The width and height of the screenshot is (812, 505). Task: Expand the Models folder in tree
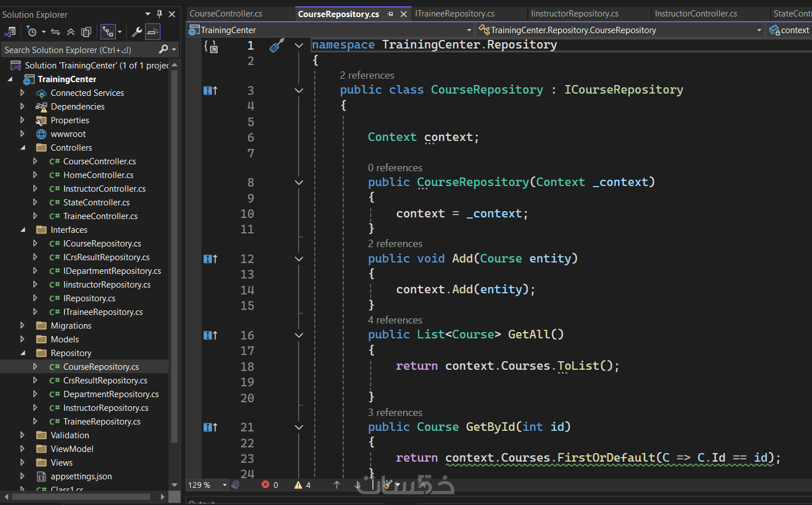coord(22,340)
